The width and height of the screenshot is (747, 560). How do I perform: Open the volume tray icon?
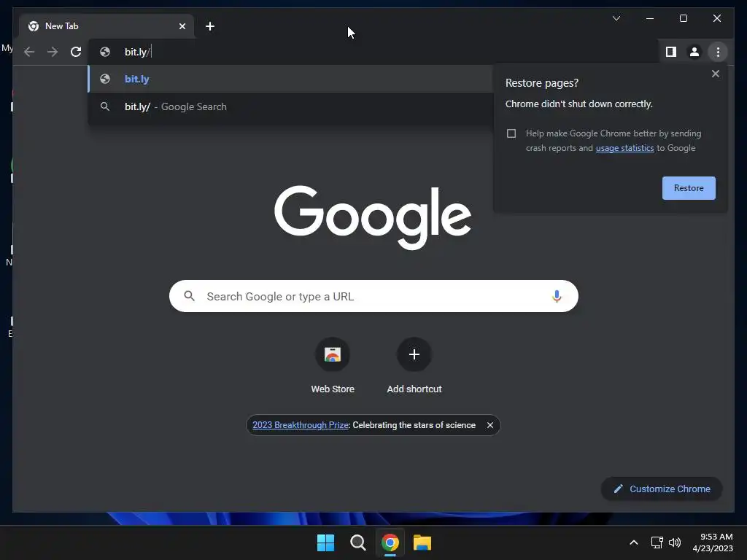coord(675,542)
